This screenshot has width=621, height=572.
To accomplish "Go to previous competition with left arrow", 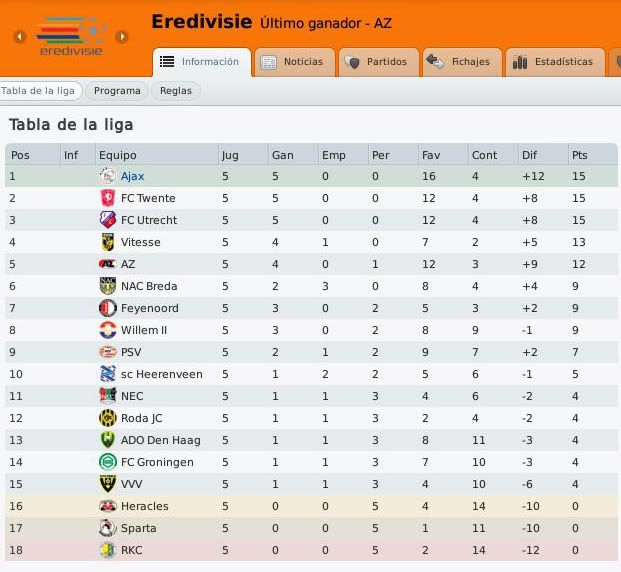I will tap(19, 37).
